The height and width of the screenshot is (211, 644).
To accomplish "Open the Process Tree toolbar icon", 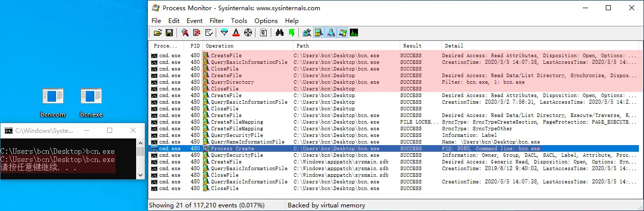I will click(264, 33).
